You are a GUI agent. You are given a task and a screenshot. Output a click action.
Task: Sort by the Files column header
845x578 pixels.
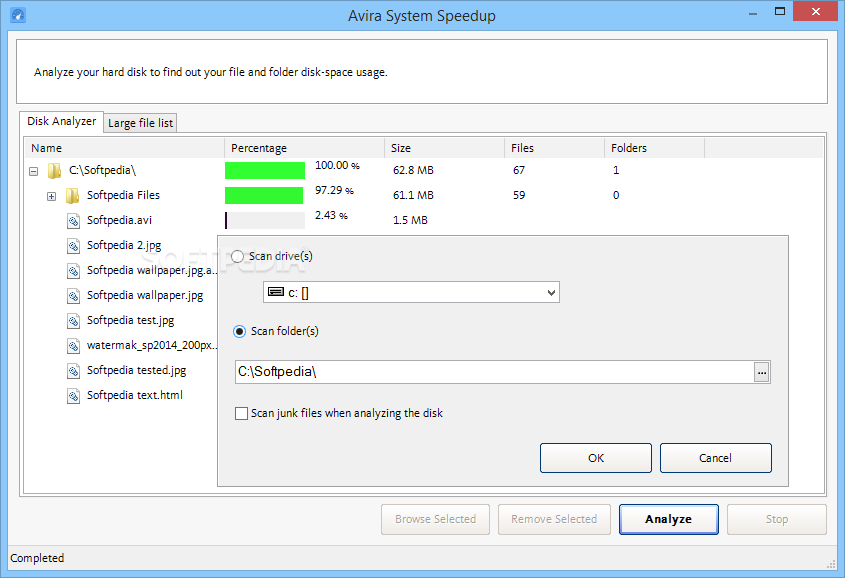(554, 148)
